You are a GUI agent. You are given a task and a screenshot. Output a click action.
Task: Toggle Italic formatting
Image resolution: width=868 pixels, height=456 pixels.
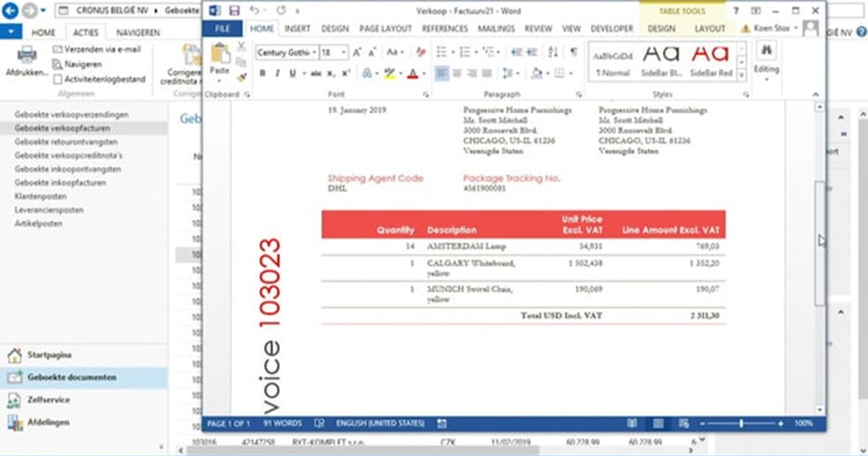[278, 73]
